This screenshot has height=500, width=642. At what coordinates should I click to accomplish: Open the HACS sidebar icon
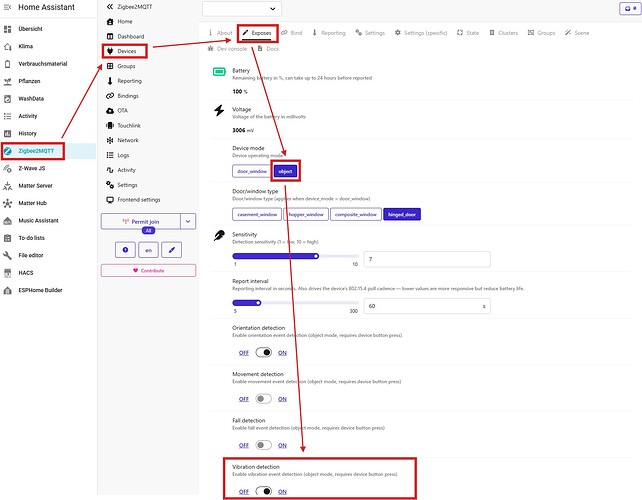click(7, 273)
